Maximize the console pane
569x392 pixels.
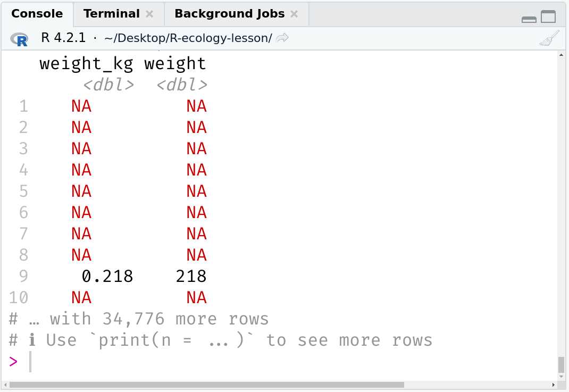[548, 16]
